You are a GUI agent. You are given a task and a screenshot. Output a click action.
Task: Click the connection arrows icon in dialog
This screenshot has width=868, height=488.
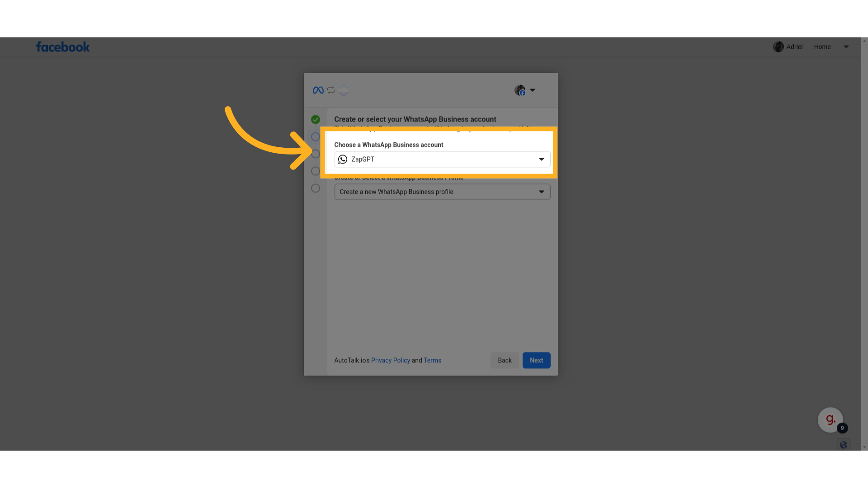[x=331, y=90]
